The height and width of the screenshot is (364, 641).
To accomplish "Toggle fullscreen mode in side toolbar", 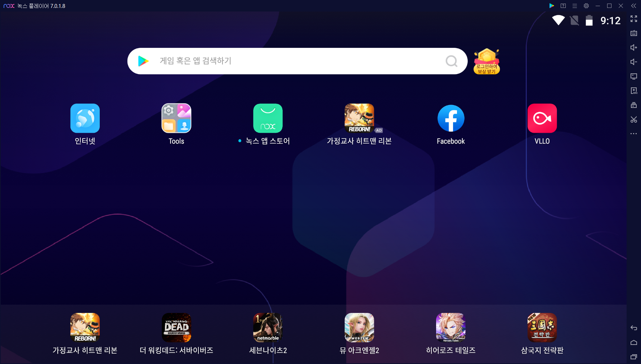I will tap(634, 19).
